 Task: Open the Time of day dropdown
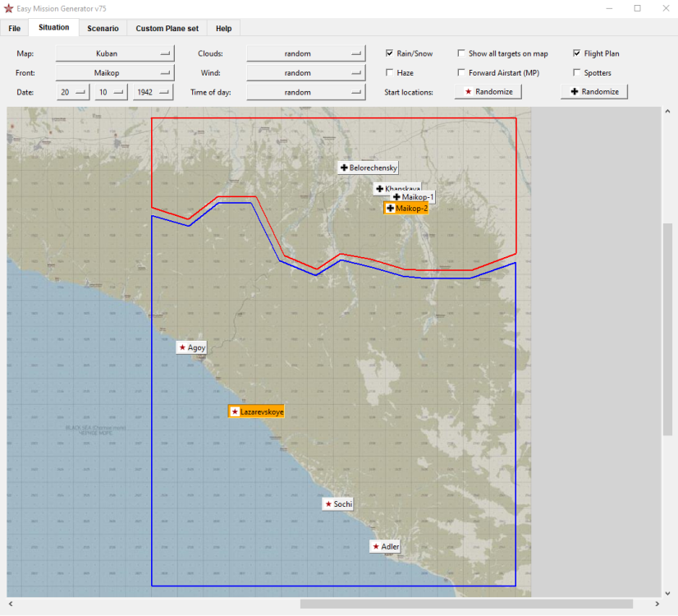pos(305,93)
